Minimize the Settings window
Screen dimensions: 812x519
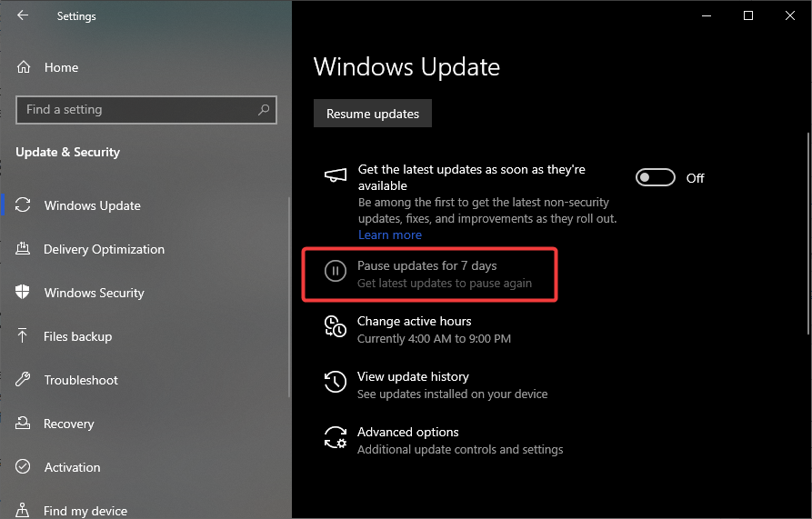(707, 15)
